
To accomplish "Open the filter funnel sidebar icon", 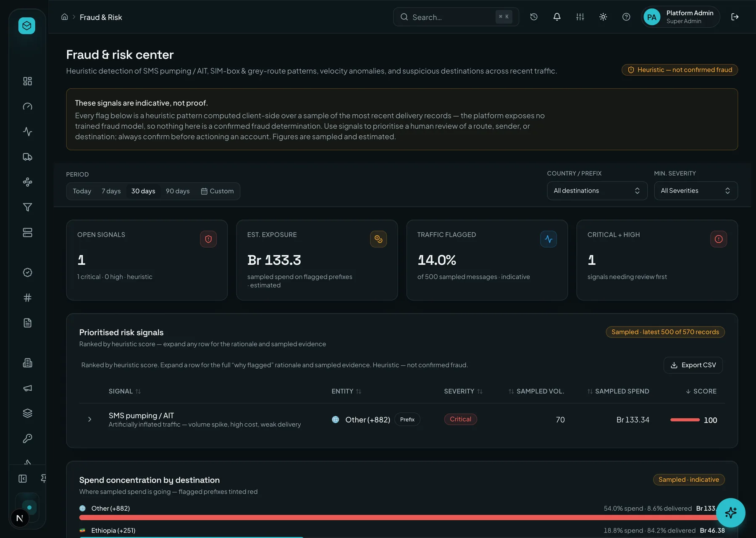I will [27, 207].
